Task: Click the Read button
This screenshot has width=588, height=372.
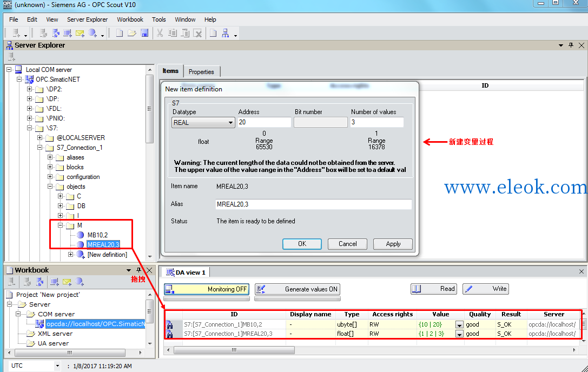Action: [x=434, y=289]
